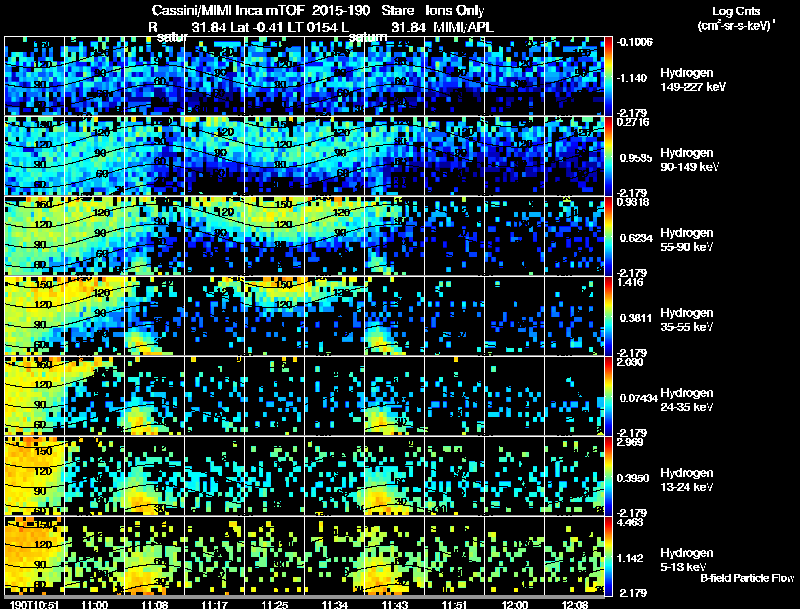Open the 11:51 panel of Hydrogen 55-90 keV
Viewport: 800px width, 609px height.
tap(455, 236)
